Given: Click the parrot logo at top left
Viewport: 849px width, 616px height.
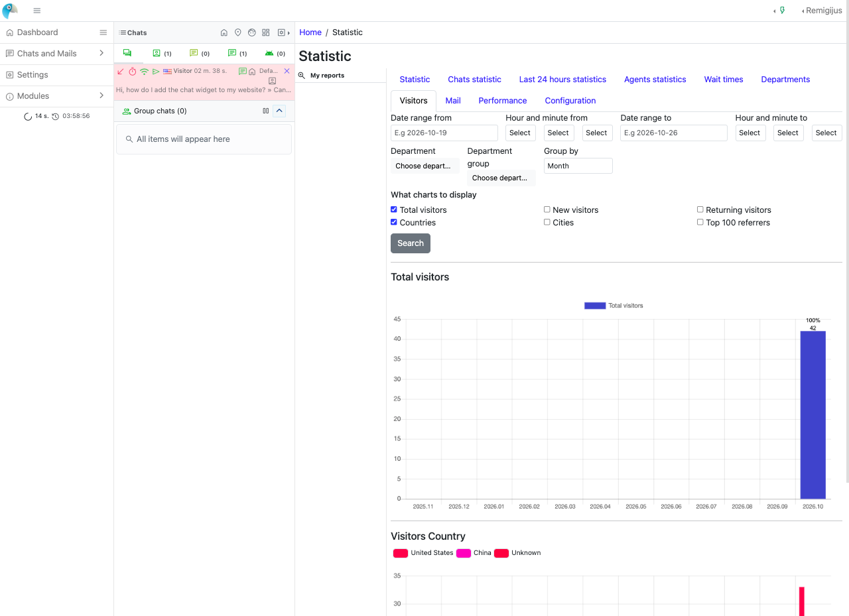Looking at the screenshot, I should click(x=10, y=11).
